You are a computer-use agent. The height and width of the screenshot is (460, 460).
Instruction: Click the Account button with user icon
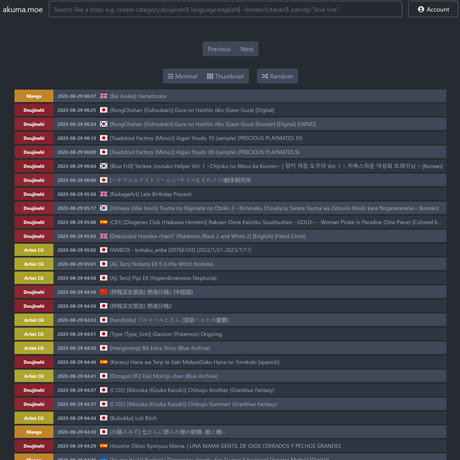pyautogui.click(x=433, y=9)
